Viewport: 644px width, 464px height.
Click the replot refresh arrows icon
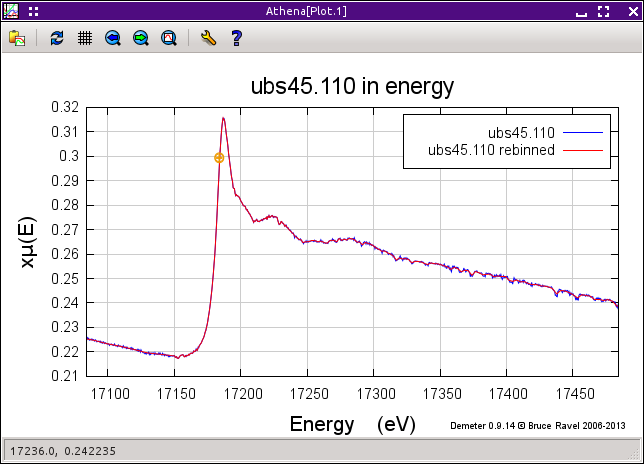[x=57, y=38]
